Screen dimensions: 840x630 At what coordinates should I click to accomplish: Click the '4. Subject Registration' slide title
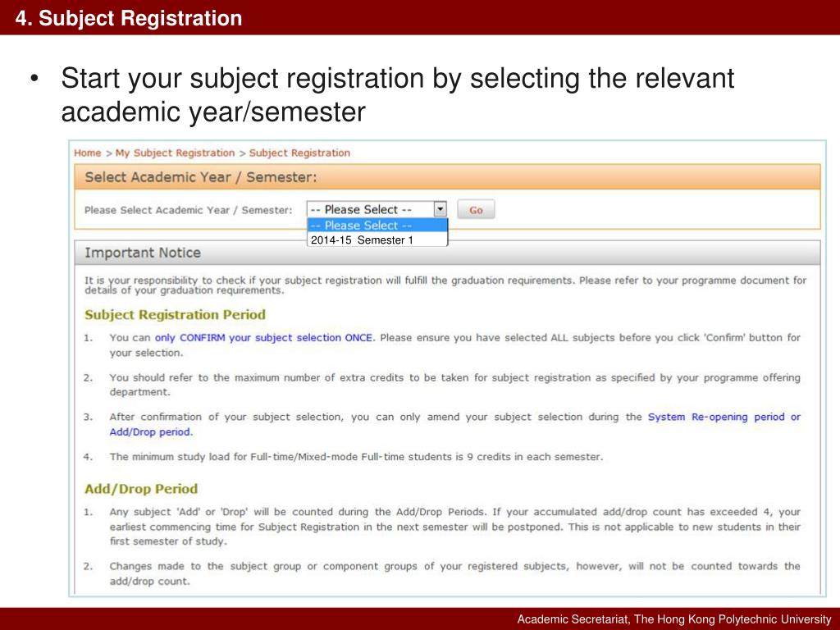(129, 18)
